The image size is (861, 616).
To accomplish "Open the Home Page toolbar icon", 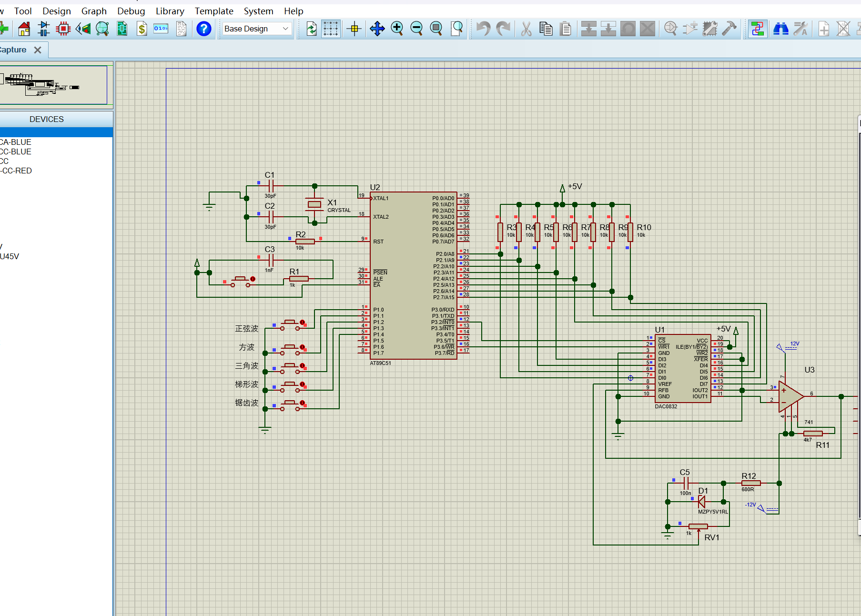I will 24,29.
